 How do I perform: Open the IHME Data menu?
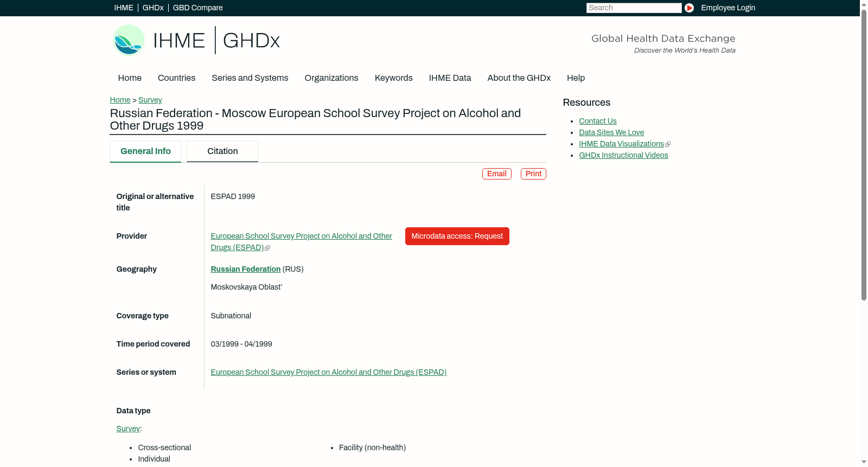click(450, 78)
